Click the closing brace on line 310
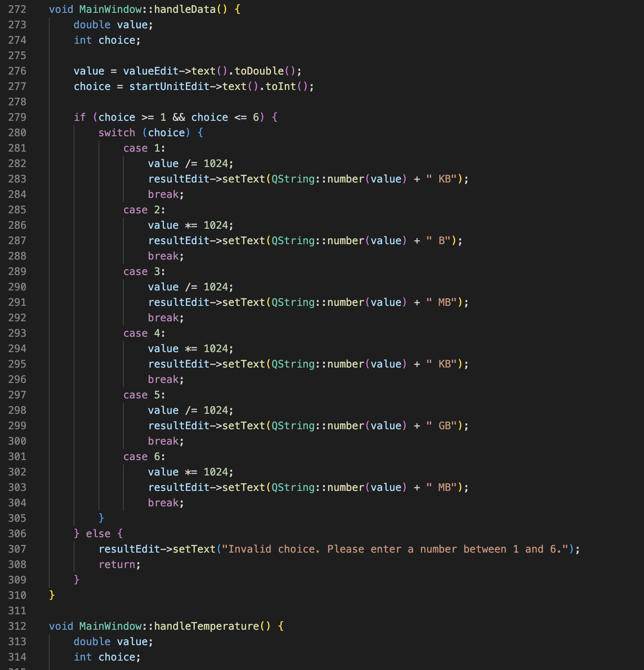Image resolution: width=644 pixels, height=670 pixels. tap(51, 595)
